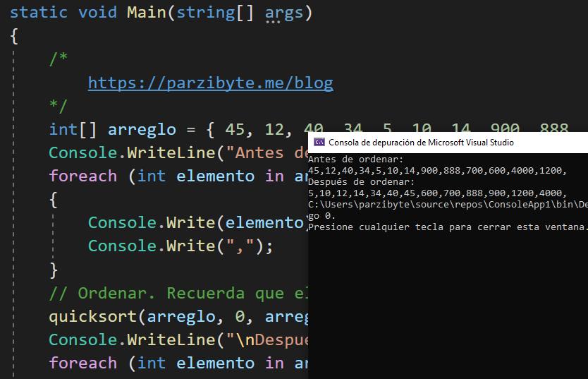Screen dimensions: 588x379
Task: Open the parzibyte.me/blog link in comment
Action: click(x=210, y=83)
